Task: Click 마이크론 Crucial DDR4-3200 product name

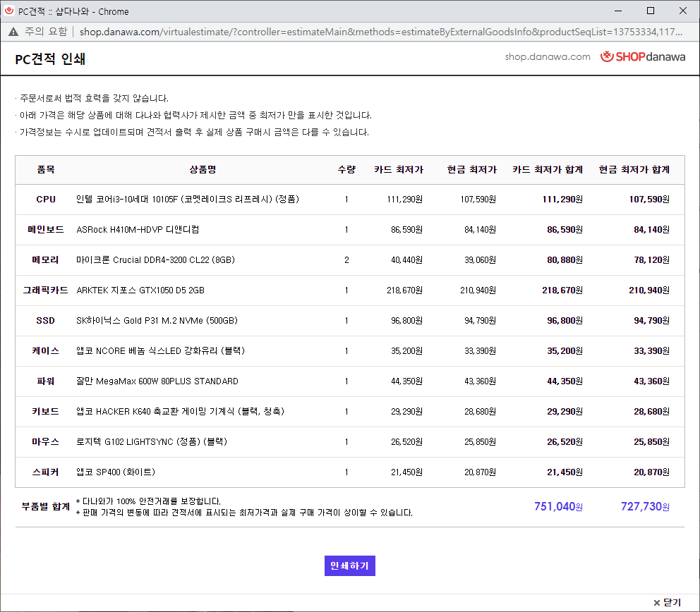Action: [155, 260]
